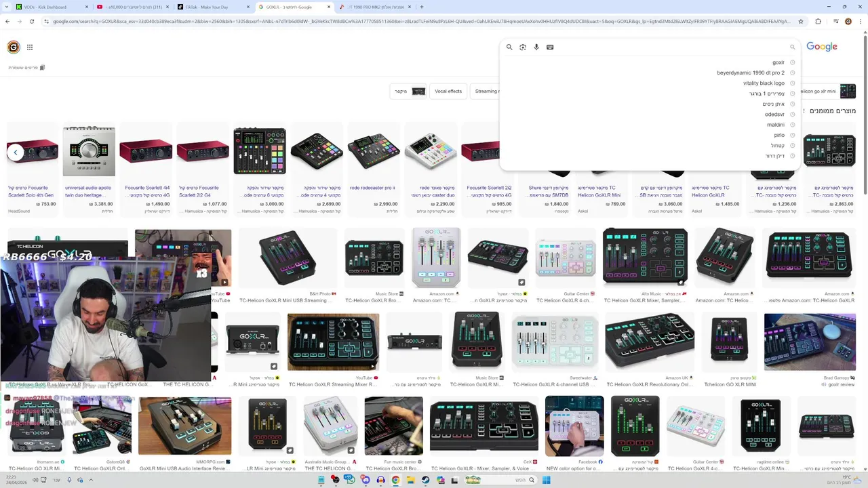This screenshot has height=488, width=868.
Task: Open File Explorer from the taskbar
Action: click(x=410, y=480)
